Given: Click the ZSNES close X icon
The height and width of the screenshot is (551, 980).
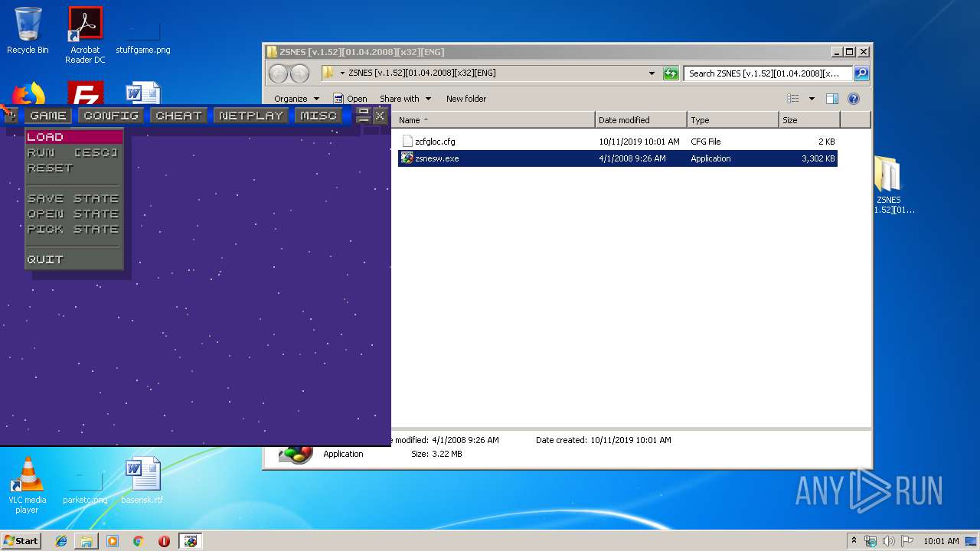Looking at the screenshot, I should [x=380, y=116].
